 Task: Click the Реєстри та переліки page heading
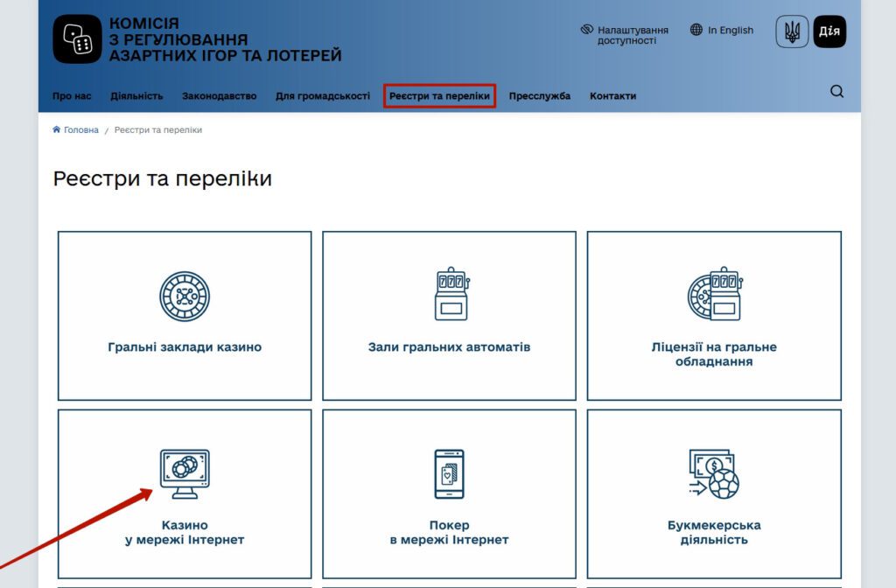point(162,178)
